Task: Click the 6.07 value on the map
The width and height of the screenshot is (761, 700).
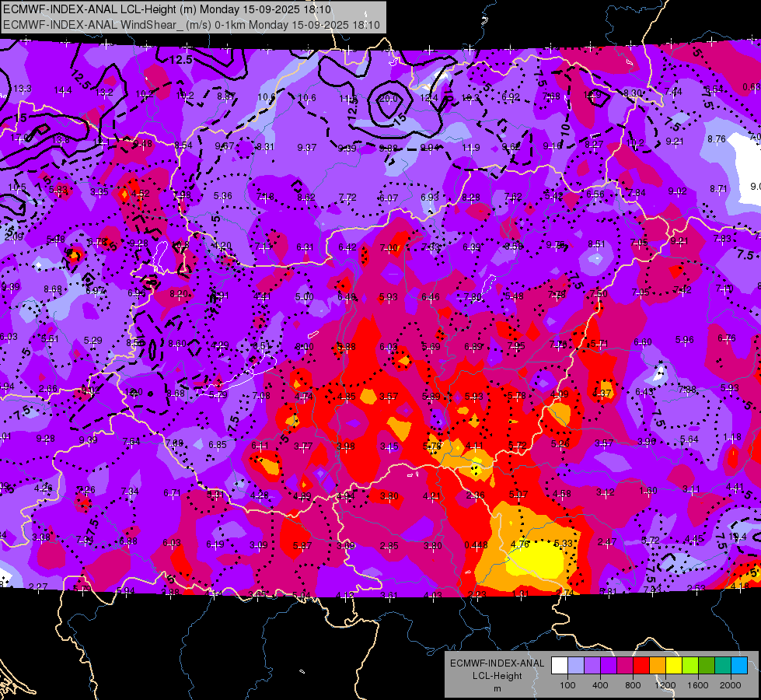Action: [x=388, y=198]
